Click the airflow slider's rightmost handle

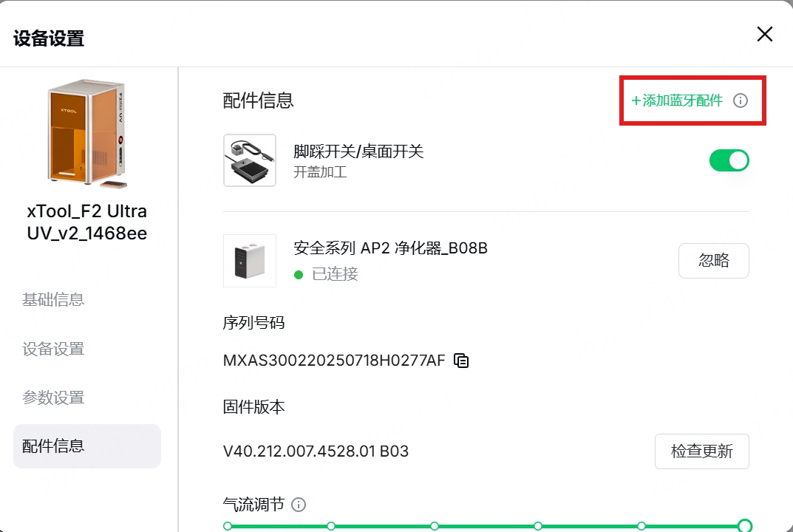(x=744, y=526)
